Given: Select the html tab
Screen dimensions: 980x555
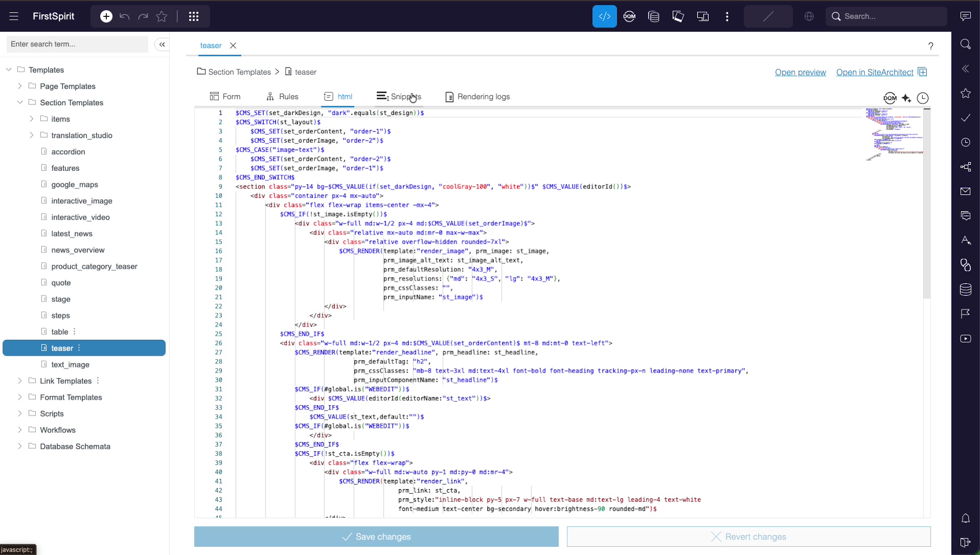Looking at the screenshot, I should [338, 97].
